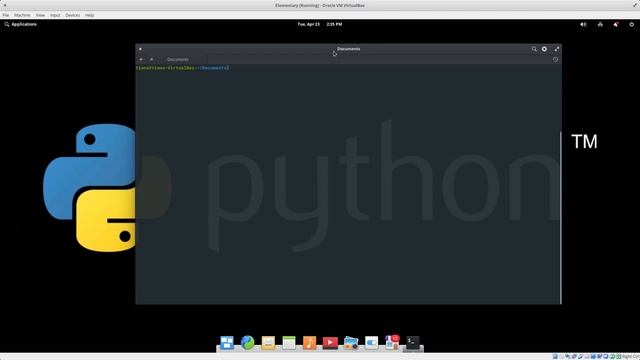Image resolution: width=640 pixels, height=360 pixels.
Task: Click the terminal's vertical scrollbar
Action: pos(560,217)
